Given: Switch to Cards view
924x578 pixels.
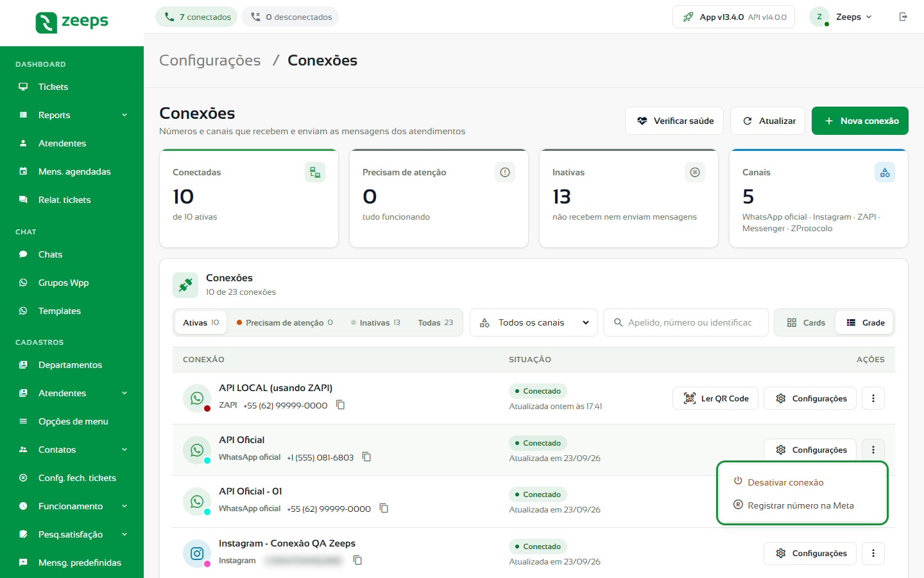Looking at the screenshot, I should click(x=806, y=322).
